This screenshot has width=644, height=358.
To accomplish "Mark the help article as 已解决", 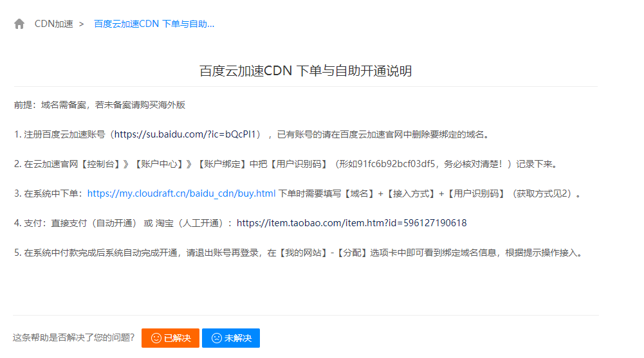I will click(170, 338).
